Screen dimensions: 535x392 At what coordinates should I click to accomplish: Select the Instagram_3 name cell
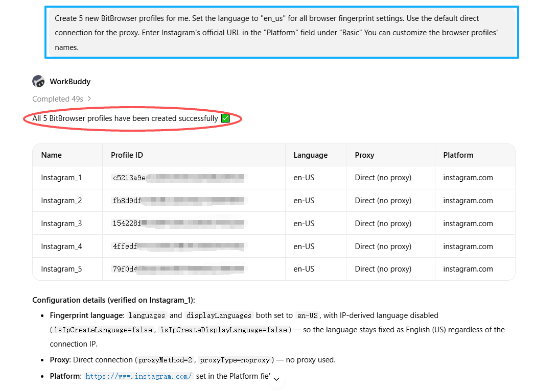[61, 224]
